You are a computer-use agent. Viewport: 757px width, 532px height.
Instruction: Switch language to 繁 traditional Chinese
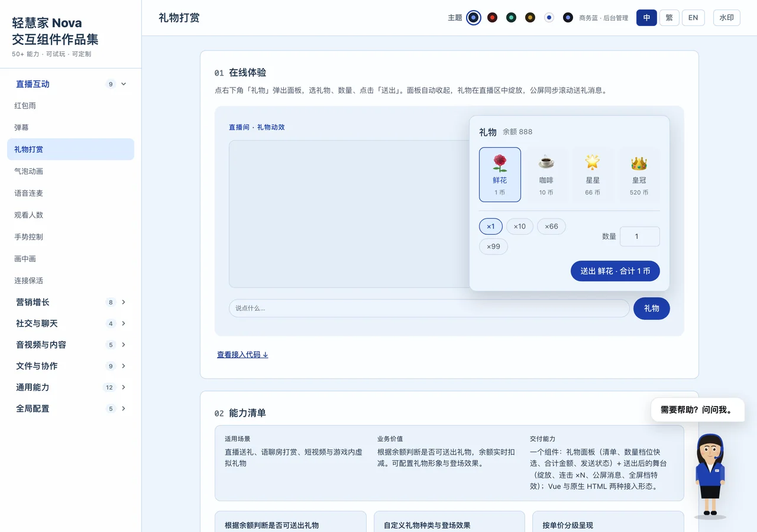click(x=669, y=18)
